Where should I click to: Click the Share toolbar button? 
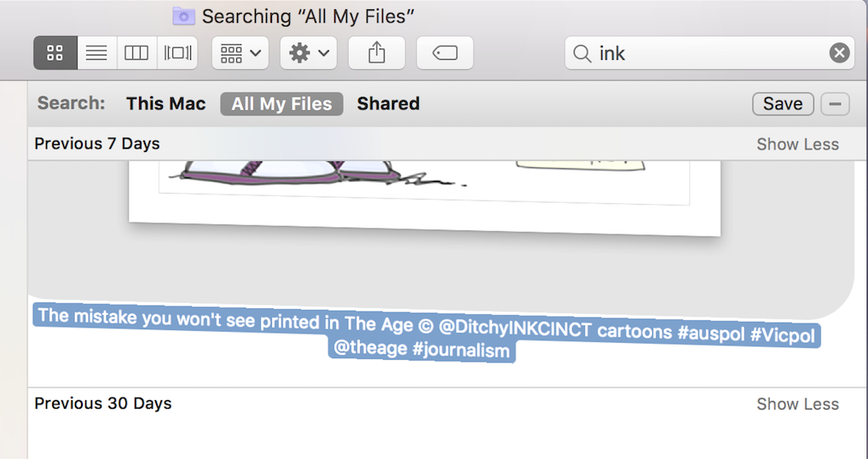(x=376, y=53)
